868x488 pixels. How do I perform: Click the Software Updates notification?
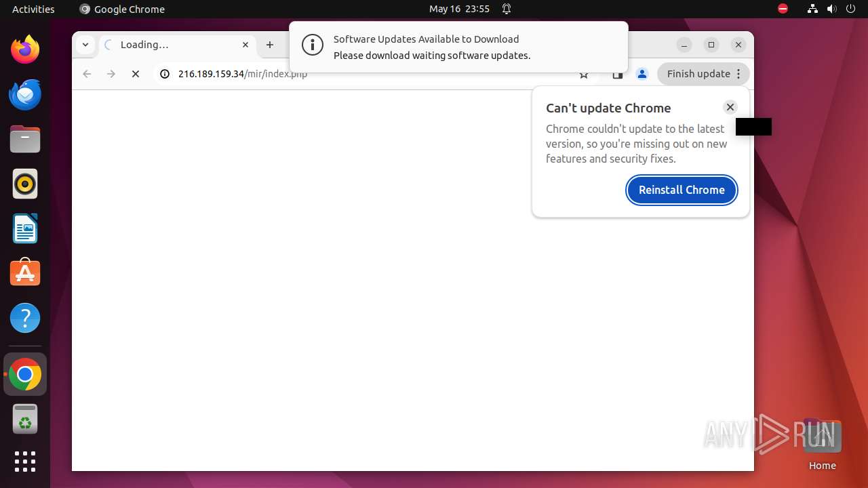[x=458, y=47]
